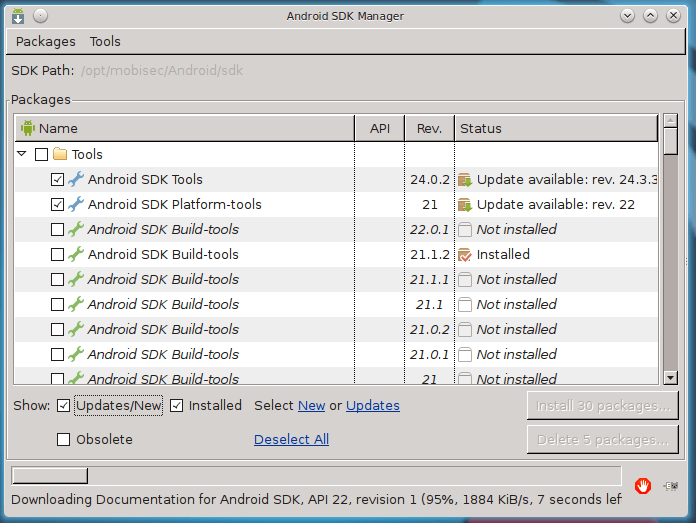
Task: Open the log window icon in status bar
Action: coord(671,486)
